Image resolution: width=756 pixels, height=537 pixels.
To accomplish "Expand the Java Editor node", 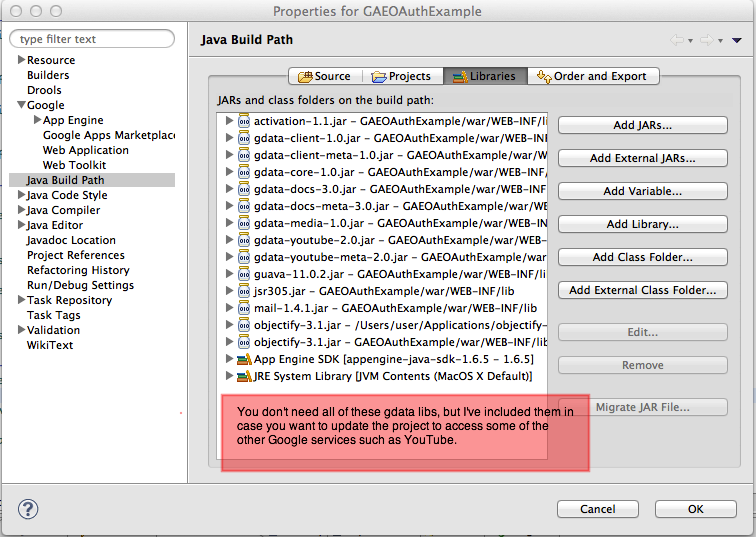I will point(21,225).
